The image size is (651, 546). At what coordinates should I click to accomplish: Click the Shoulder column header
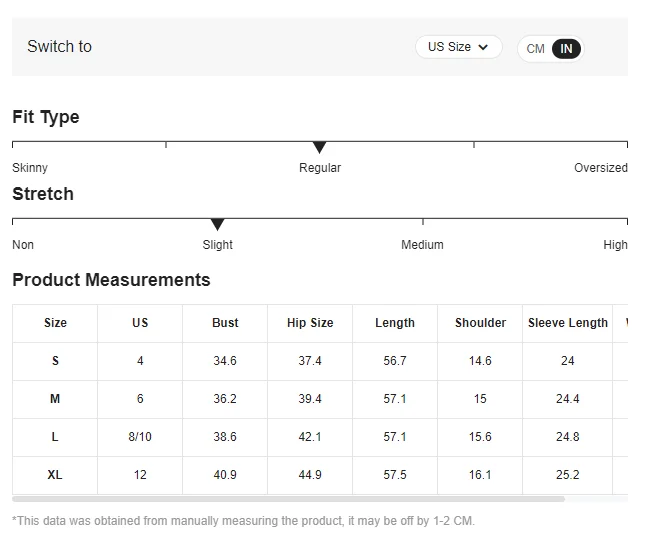click(480, 323)
